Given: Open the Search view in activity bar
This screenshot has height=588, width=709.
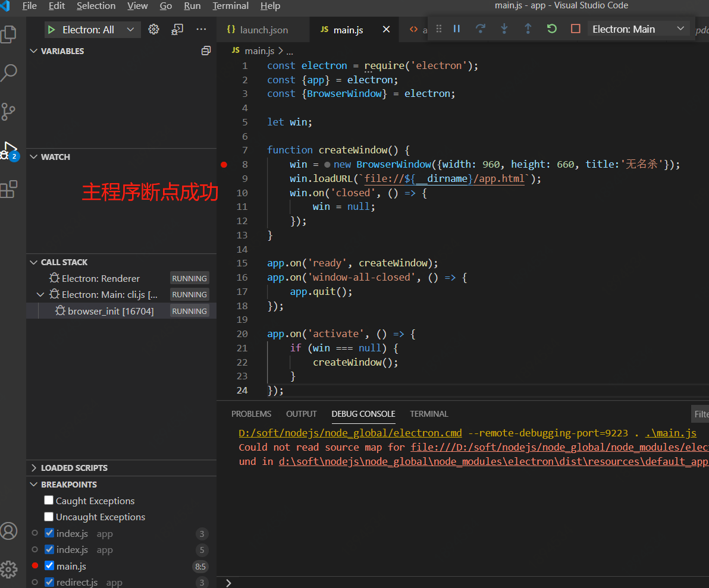Looking at the screenshot, I should [x=9, y=73].
